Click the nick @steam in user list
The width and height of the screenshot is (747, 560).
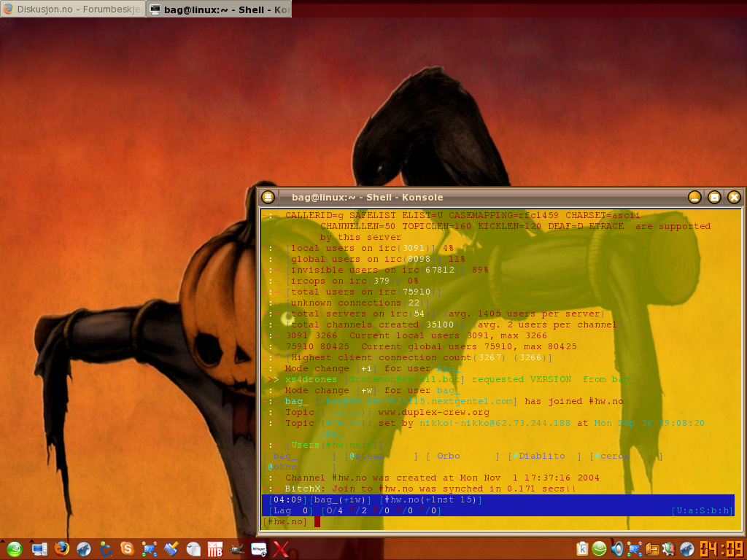(367, 456)
